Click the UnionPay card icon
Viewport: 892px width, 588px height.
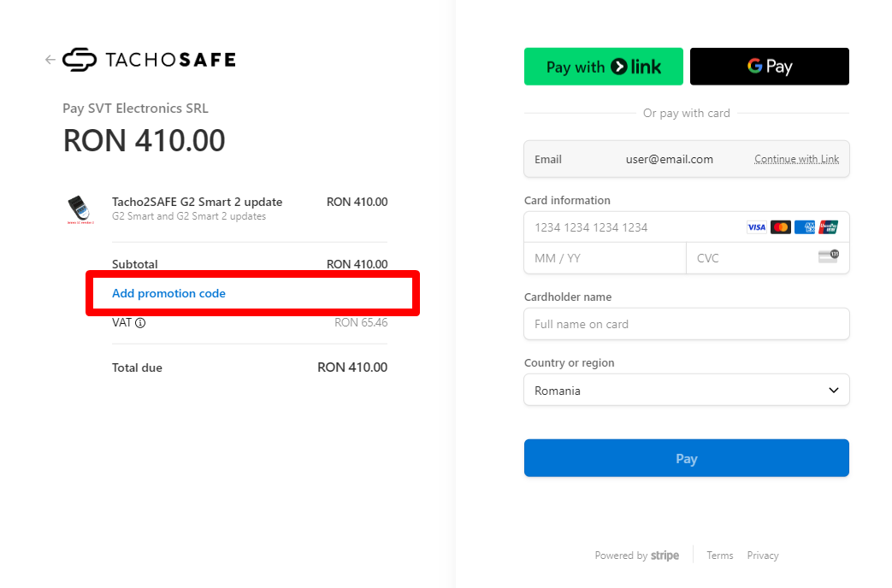[x=828, y=227]
